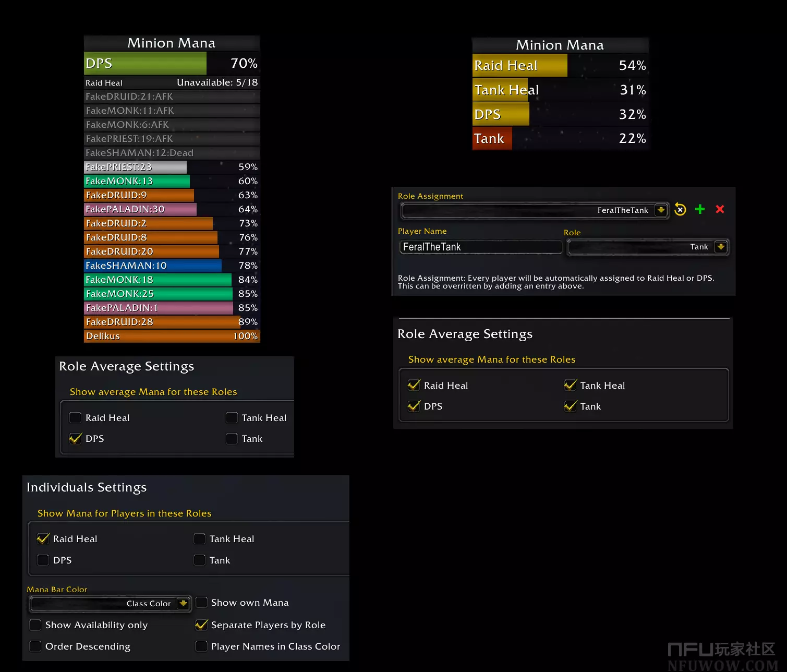This screenshot has height=672, width=787.
Task: Open the Mana Bar Color dropdown
Action: (x=183, y=603)
